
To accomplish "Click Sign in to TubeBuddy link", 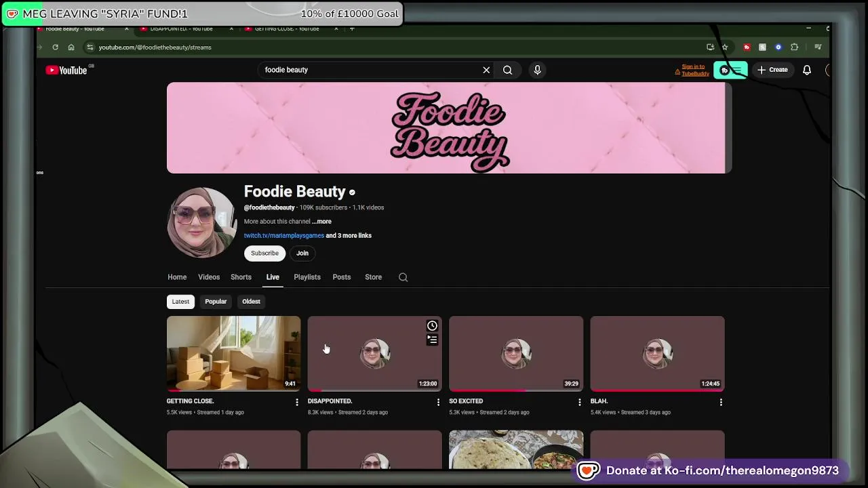I will coord(692,70).
